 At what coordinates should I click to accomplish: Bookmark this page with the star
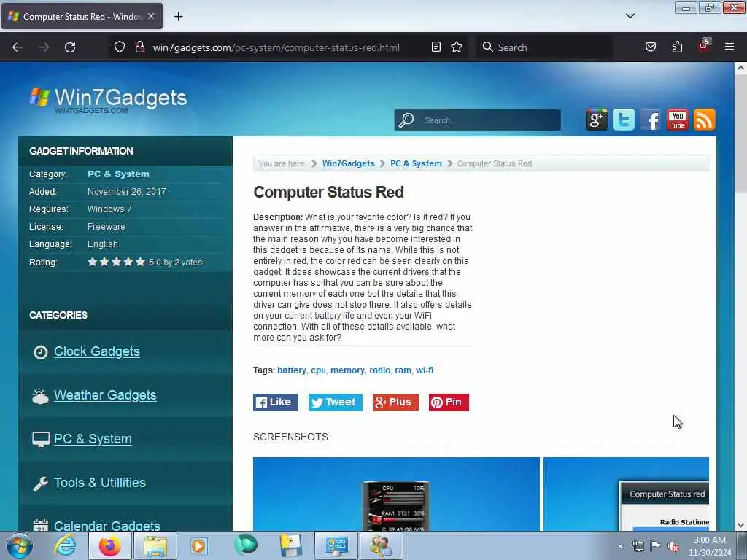(x=457, y=47)
